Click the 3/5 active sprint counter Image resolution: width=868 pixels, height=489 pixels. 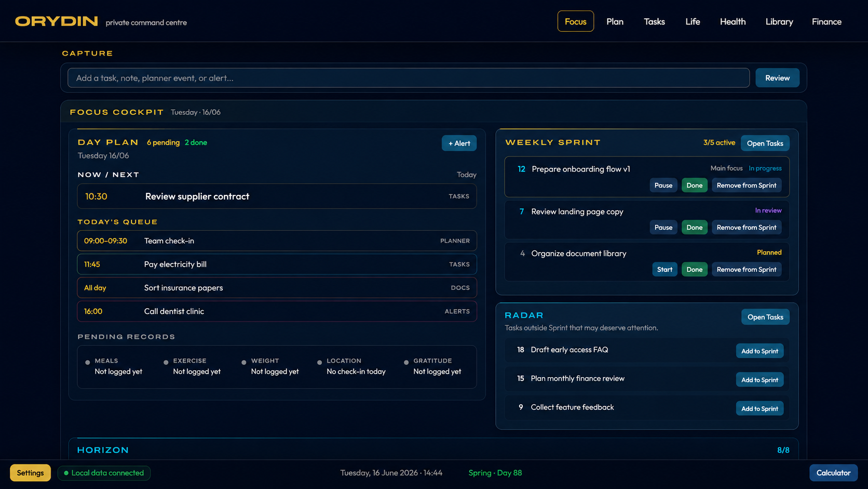pos(719,142)
